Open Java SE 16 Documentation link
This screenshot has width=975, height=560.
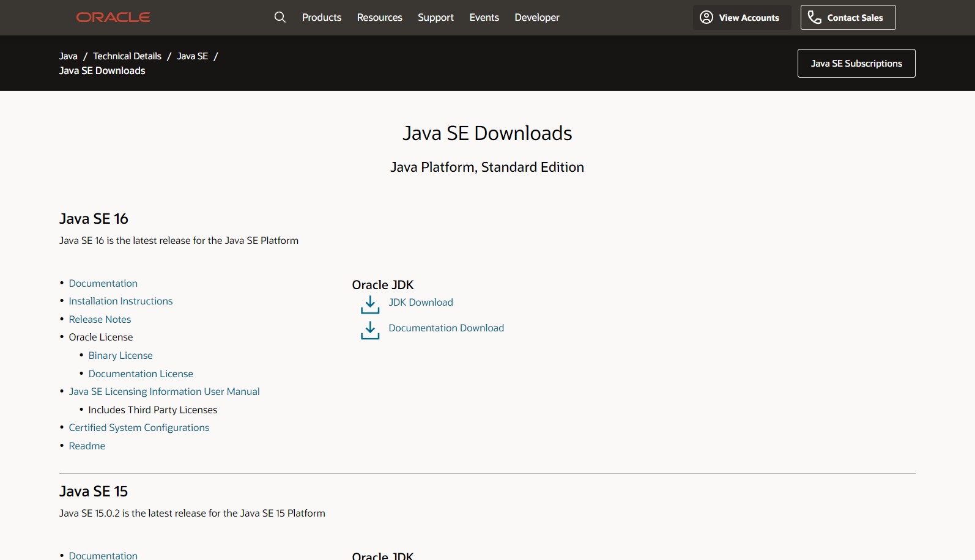click(103, 283)
